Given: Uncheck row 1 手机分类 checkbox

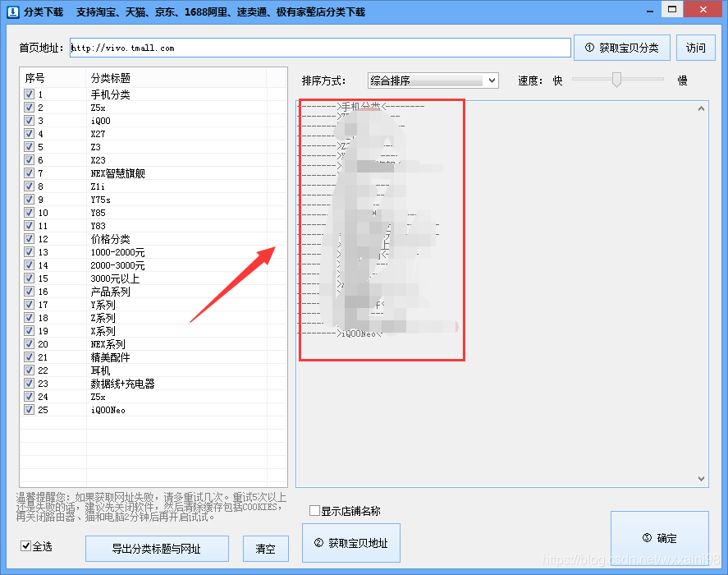Looking at the screenshot, I should tap(30, 94).
